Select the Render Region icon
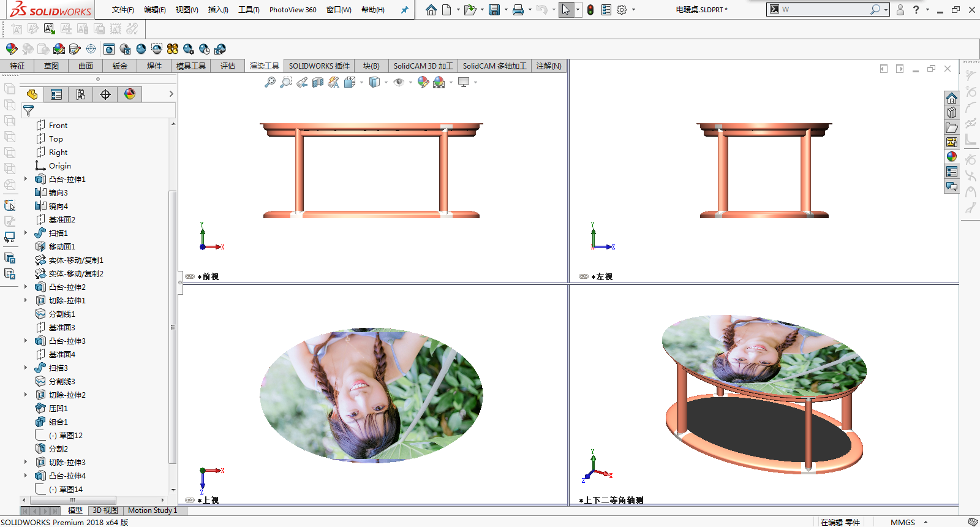The width and height of the screenshot is (980, 527). click(x=157, y=49)
